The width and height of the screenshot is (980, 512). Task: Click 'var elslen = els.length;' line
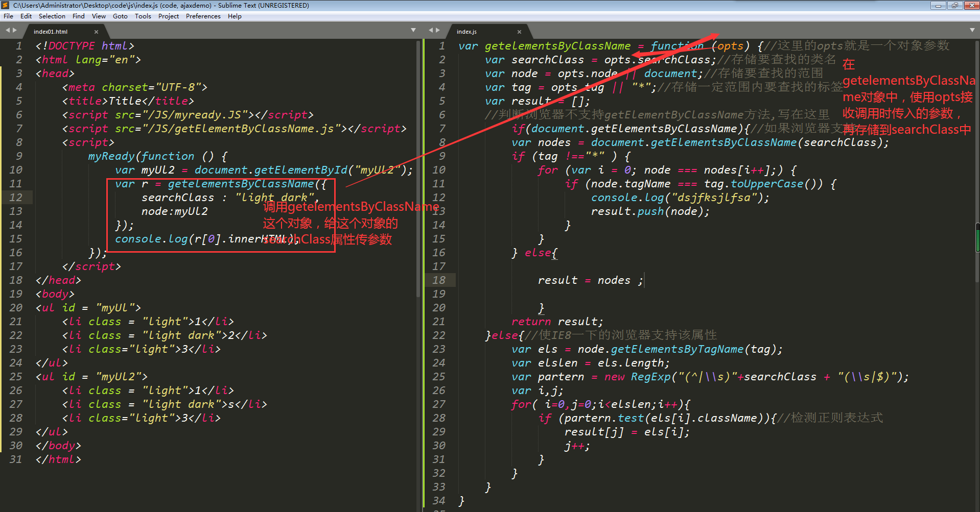click(591, 363)
